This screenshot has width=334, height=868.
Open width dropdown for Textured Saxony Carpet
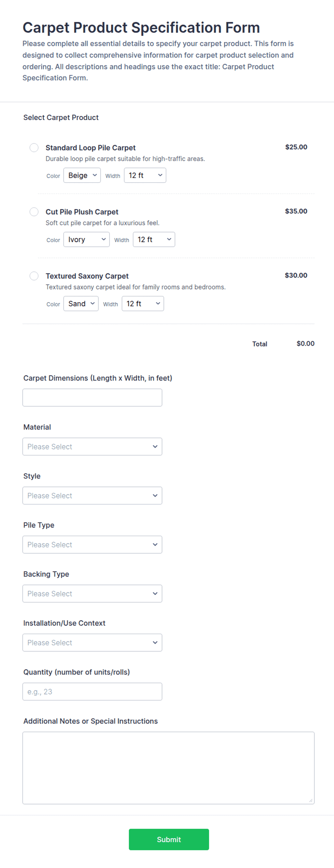pyautogui.click(x=143, y=304)
